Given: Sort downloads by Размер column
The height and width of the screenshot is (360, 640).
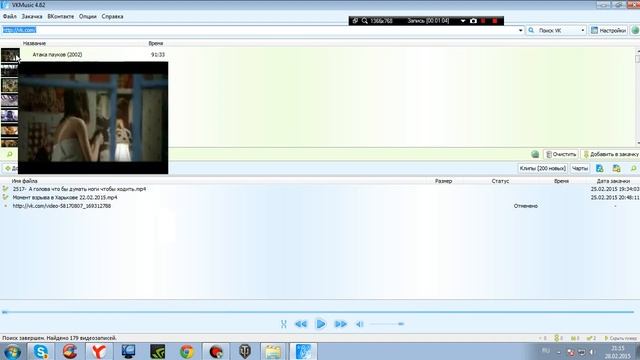Looking at the screenshot, I should [443, 181].
